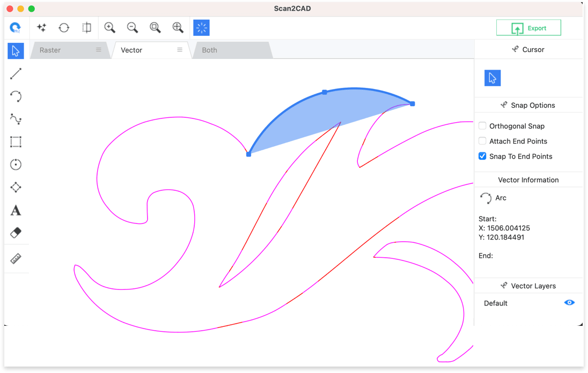Click the Zoom Out magnifier

[132, 27]
